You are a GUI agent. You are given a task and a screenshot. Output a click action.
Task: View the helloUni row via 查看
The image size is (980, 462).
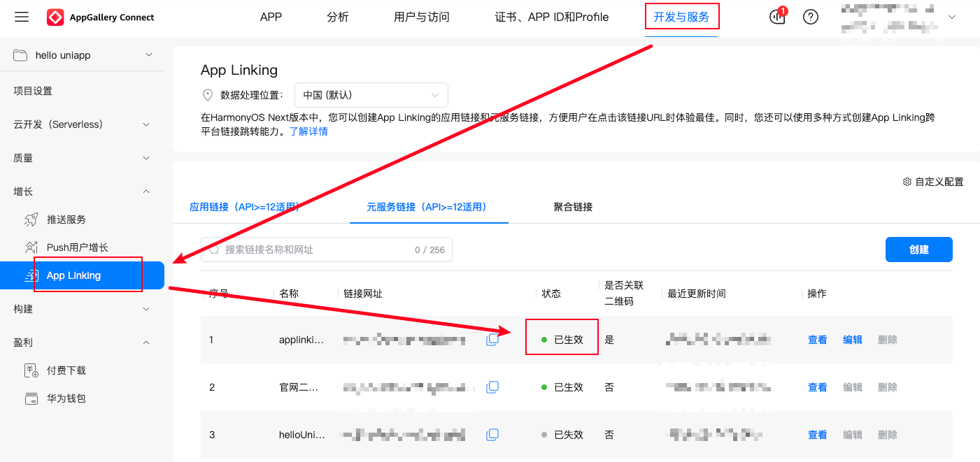[x=818, y=435]
